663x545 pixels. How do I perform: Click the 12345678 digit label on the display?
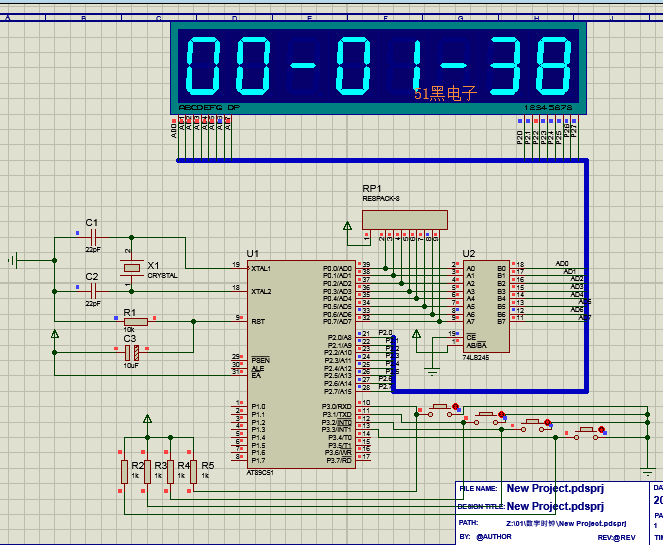[x=548, y=108]
